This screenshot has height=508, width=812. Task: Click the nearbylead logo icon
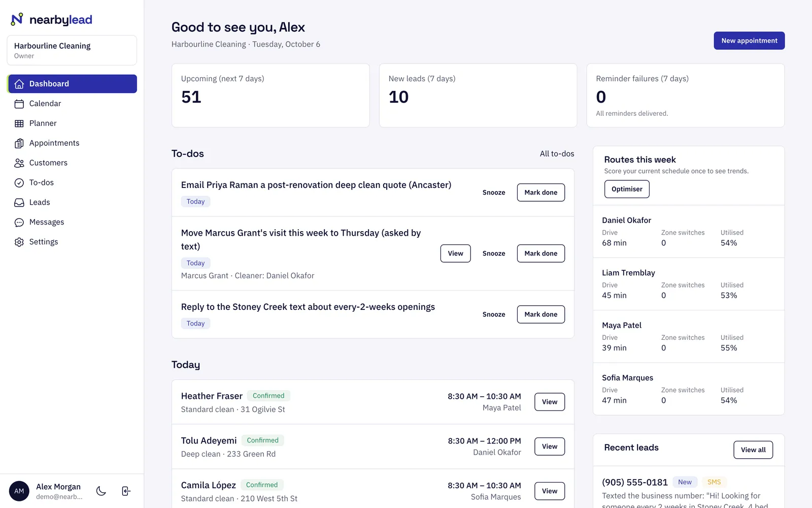17,19
